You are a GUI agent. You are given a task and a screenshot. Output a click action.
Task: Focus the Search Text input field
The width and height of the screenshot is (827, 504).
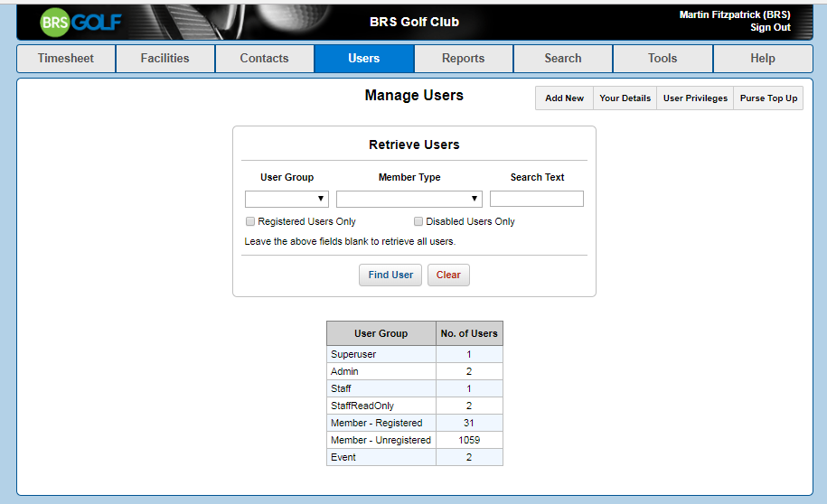(537, 199)
